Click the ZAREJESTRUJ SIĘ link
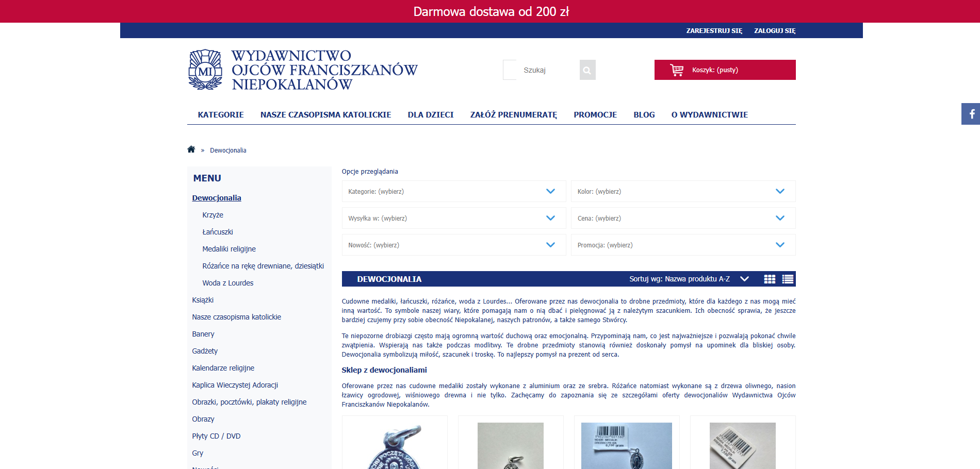The image size is (980, 469). point(714,30)
